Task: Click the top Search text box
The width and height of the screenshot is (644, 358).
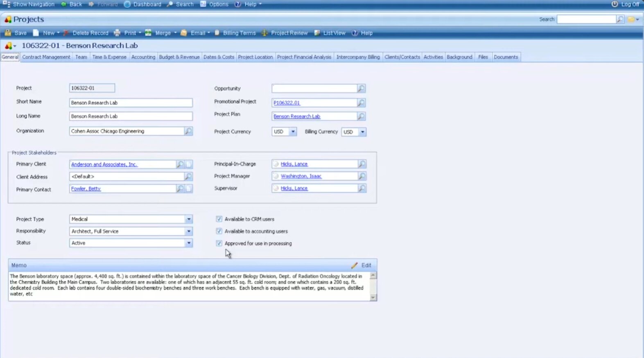Action: pyautogui.click(x=586, y=19)
